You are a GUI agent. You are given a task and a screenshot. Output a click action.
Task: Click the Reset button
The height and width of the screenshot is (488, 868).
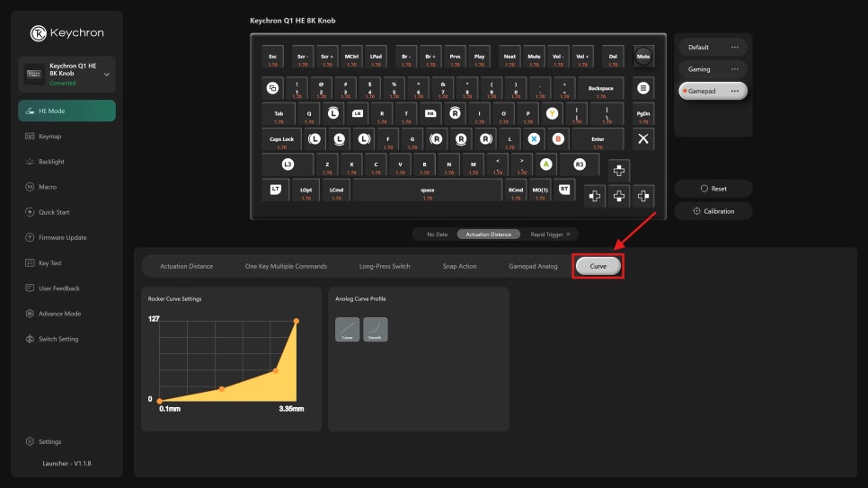(x=713, y=189)
